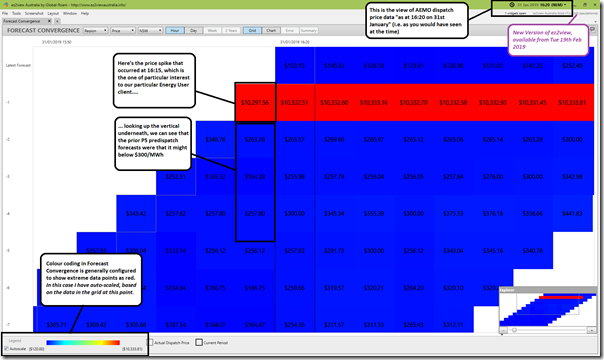Expand the Price dropdown

[x=123, y=30]
